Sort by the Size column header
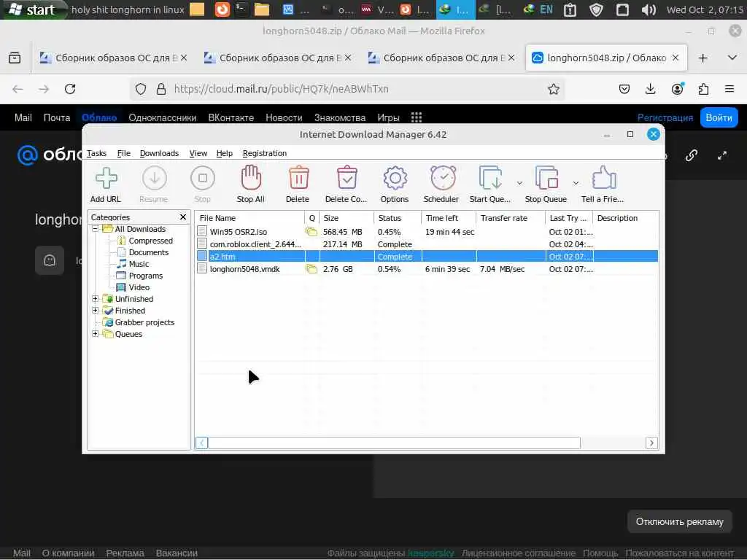The image size is (747, 560). [x=347, y=218]
